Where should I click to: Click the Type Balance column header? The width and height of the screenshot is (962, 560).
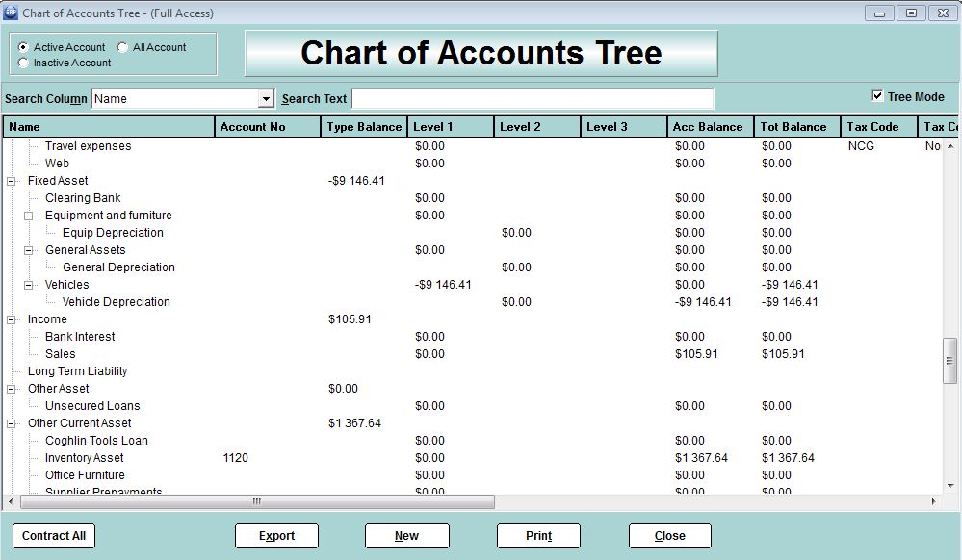coord(364,127)
